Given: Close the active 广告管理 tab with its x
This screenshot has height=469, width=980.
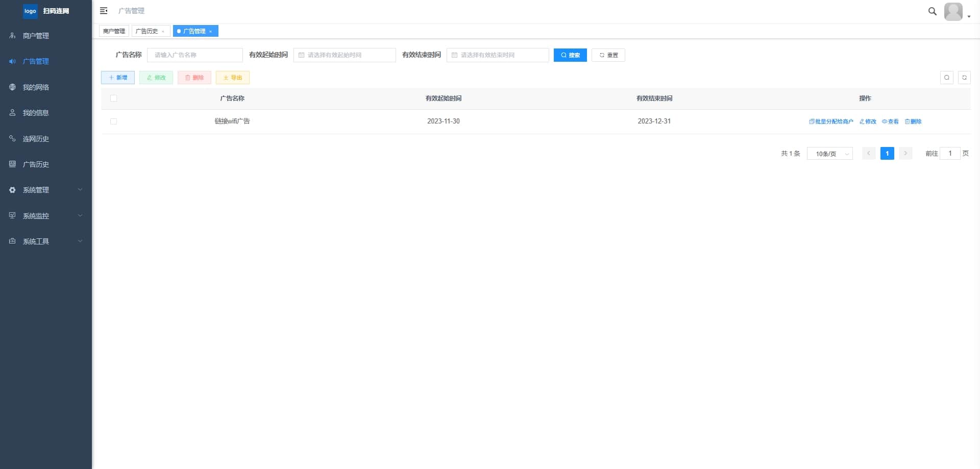Looking at the screenshot, I should 210,32.
